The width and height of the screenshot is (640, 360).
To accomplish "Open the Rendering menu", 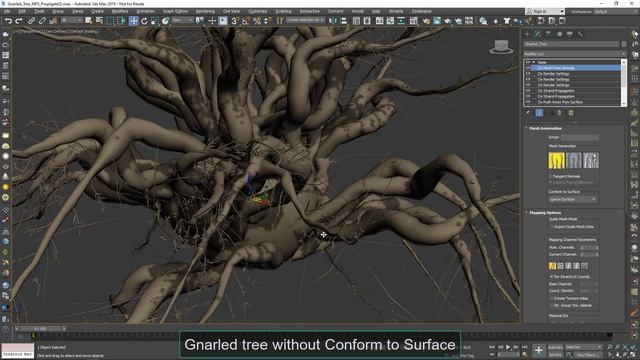I will tap(205, 11).
